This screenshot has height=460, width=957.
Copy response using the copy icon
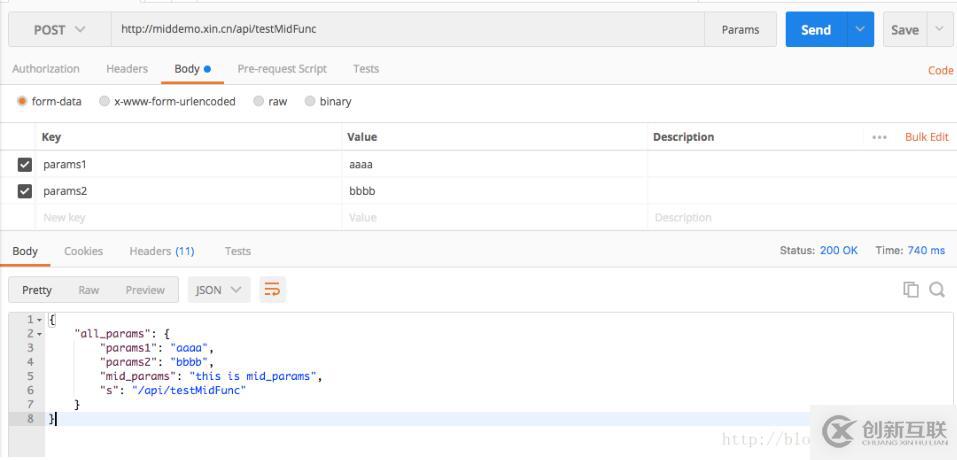click(910, 290)
